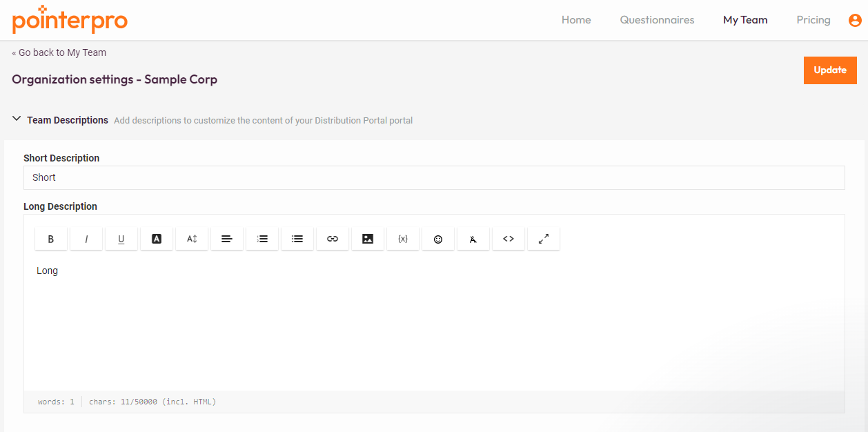Clear text formatting
The height and width of the screenshot is (432, 868).
pyautogui.click(x=473, y=238)
